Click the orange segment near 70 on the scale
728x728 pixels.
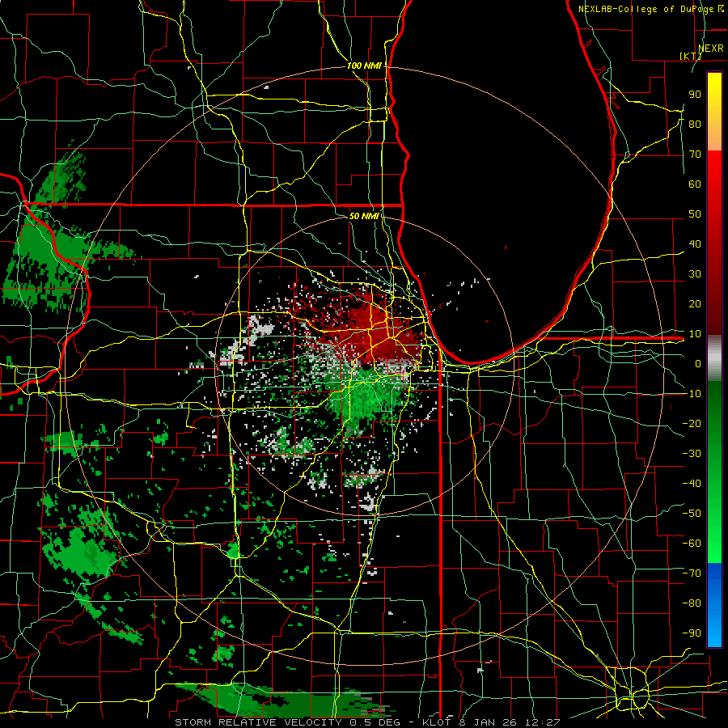[x=714, y=137]
